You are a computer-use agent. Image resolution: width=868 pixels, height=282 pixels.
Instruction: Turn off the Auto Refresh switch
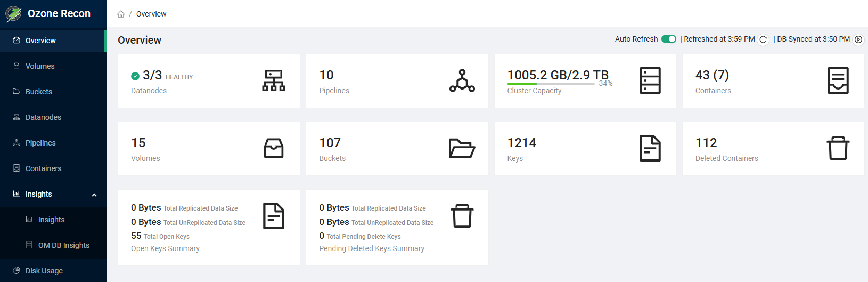(x=669, y=39)
